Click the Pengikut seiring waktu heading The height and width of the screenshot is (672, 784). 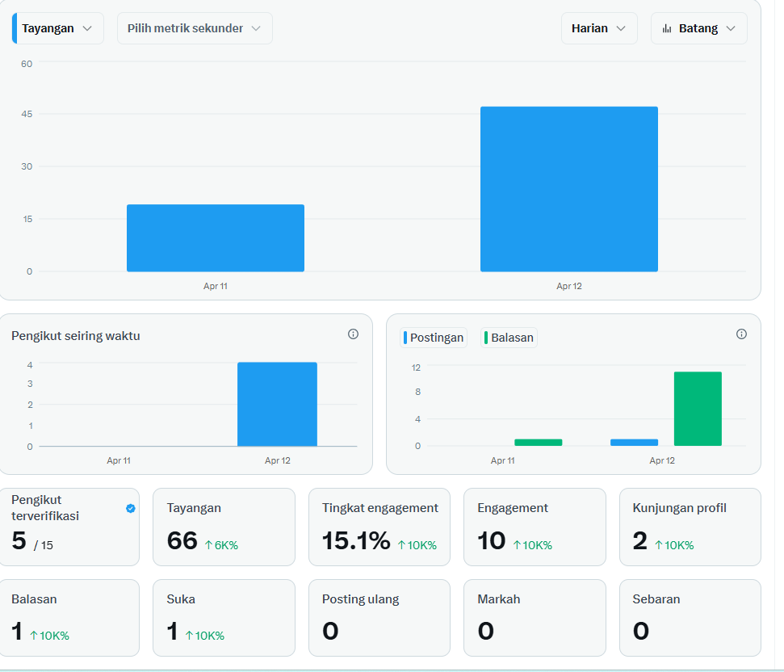tap(76, 335)
